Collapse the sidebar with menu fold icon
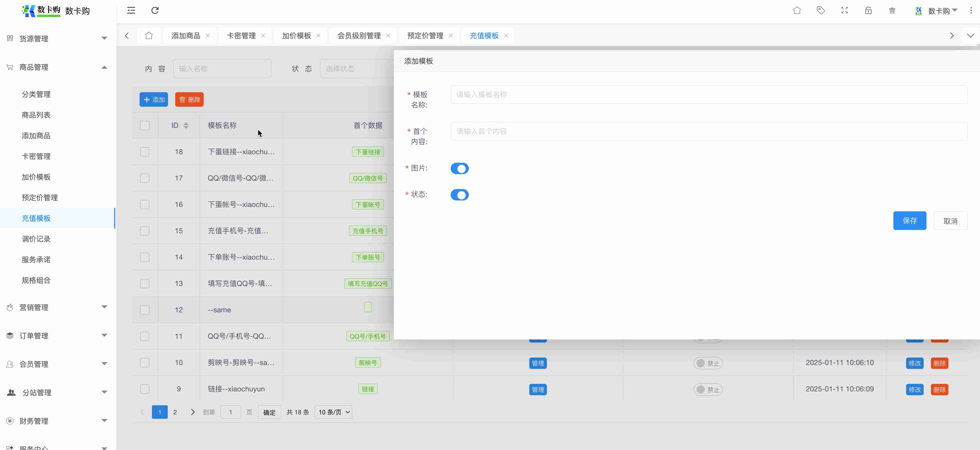980x450 pixels. click(x=131, y=10)
